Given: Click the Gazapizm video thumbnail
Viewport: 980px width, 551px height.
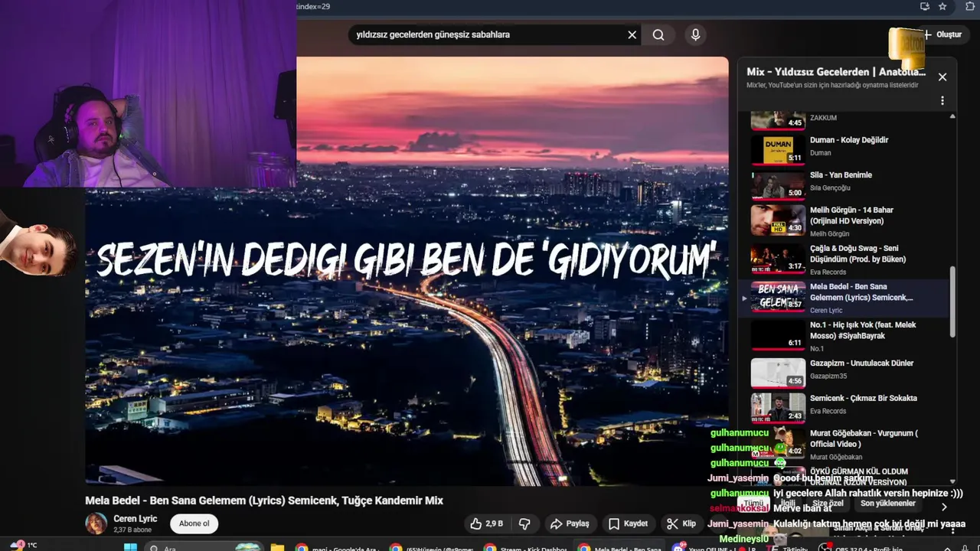Looking at the screenshot, I should pyautogui.click(x=778, y=373).
